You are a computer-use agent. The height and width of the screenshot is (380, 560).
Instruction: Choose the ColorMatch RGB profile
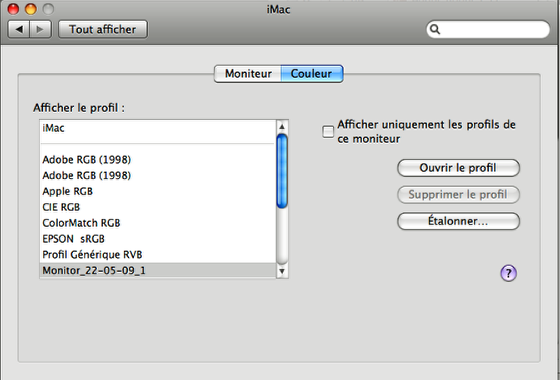tap(158, 223)
